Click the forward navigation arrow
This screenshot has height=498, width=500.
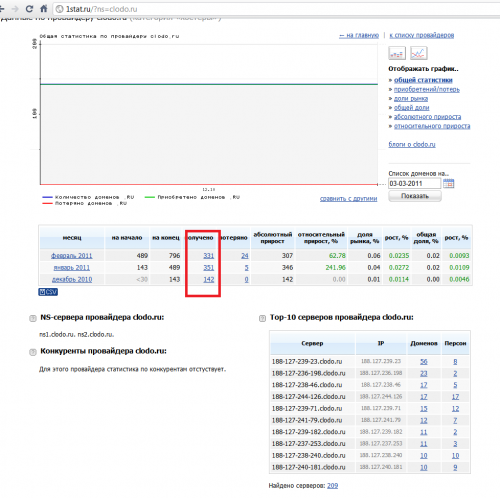[x=15, y=9]
